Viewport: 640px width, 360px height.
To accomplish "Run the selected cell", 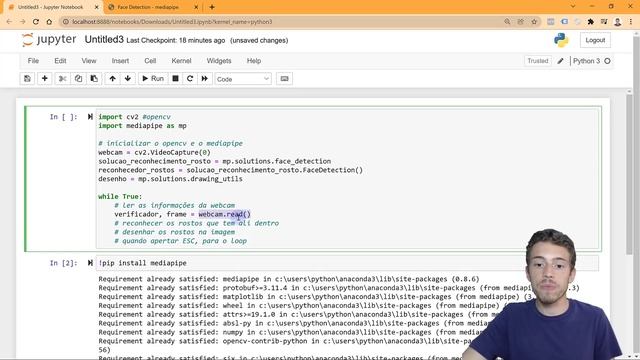I will coord(153,79).
